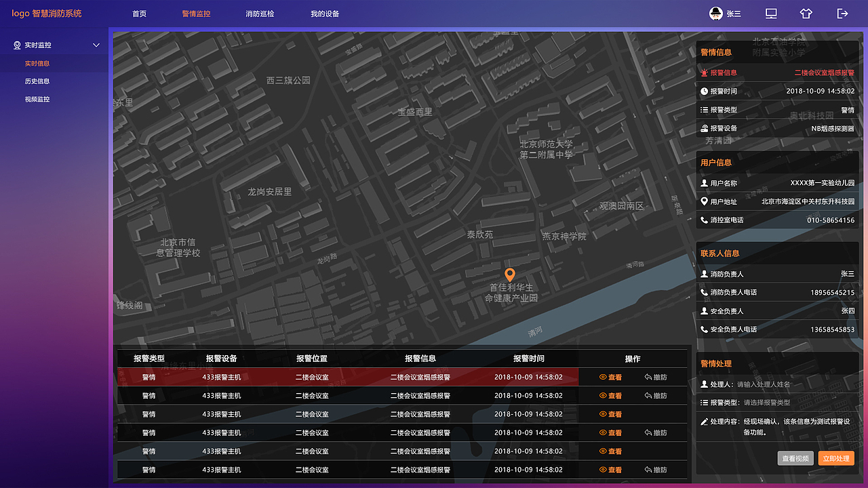Click the address 北京市海淀区中关村东升科技园

(x=808, y=201)
